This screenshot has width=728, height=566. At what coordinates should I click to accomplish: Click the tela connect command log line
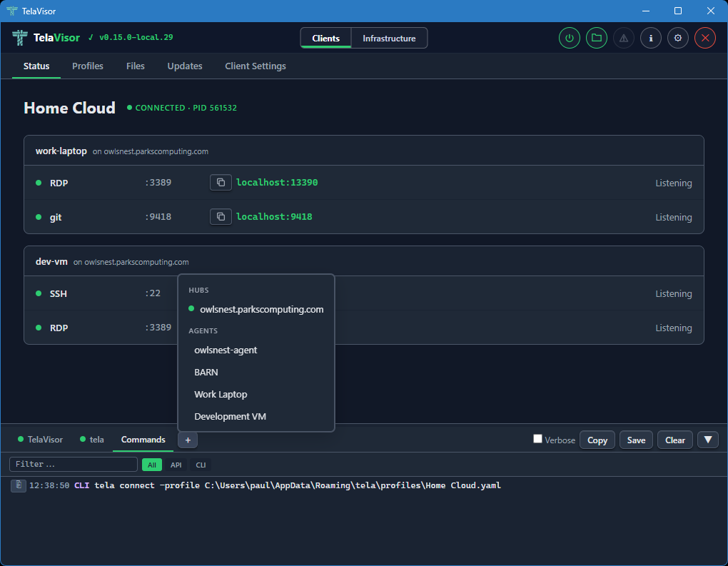click(298, 485)
